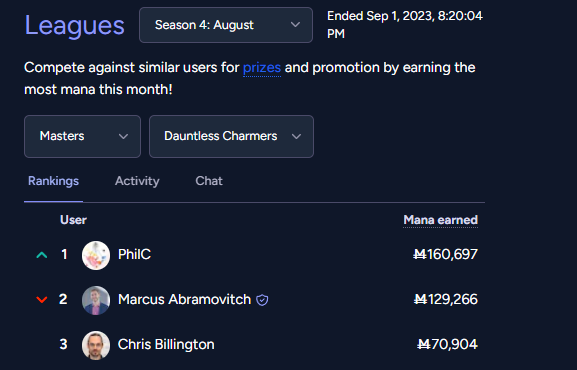Open the Season 4: August dropdown
The image size is (577, 370).
click(x=226, y=25)
